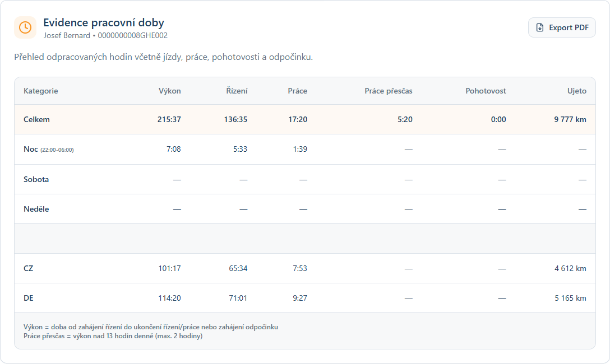
Task: Select the DE country row label
Action: coord(29,298)
